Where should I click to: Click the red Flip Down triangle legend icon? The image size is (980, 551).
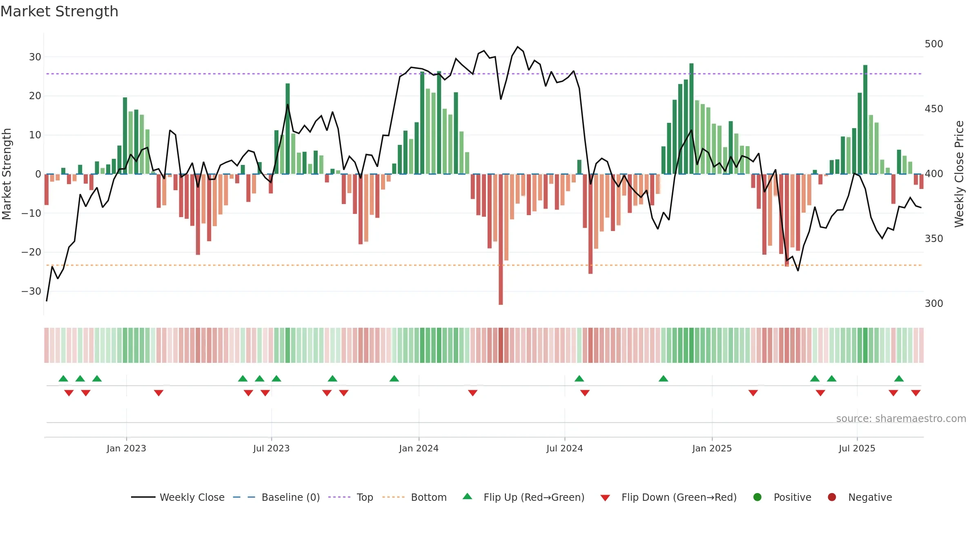605,498
